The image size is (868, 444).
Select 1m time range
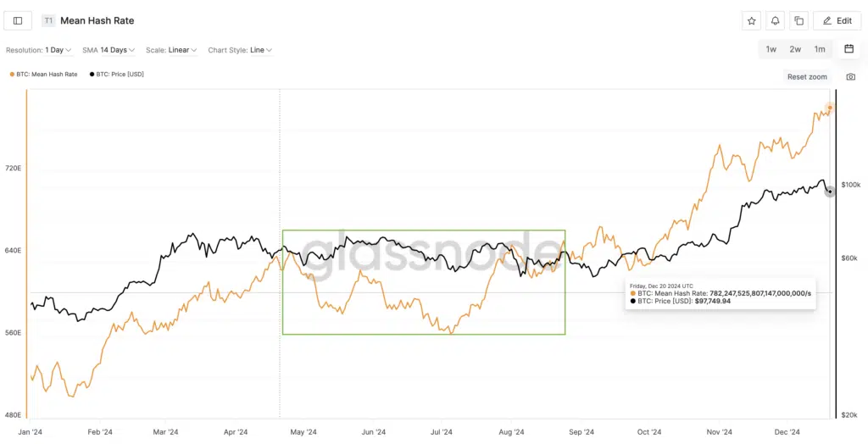click(820, 49)
